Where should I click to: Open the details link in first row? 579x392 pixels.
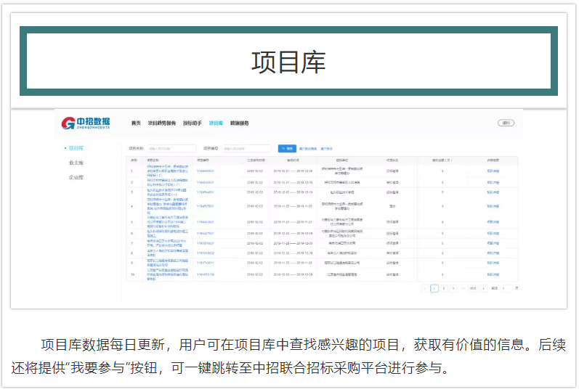tap(493, 171)
